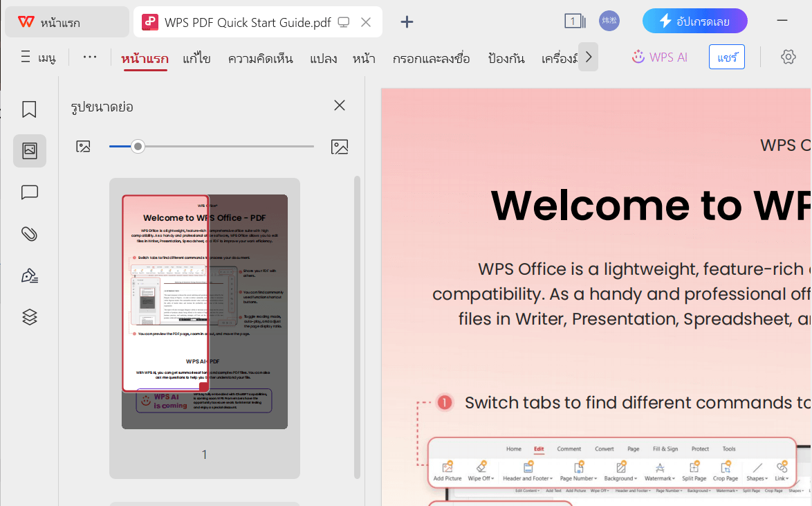Viewport: 812px width, 506px height.
Task: Click the small thumbnail size icon
Action: (83, 147)
